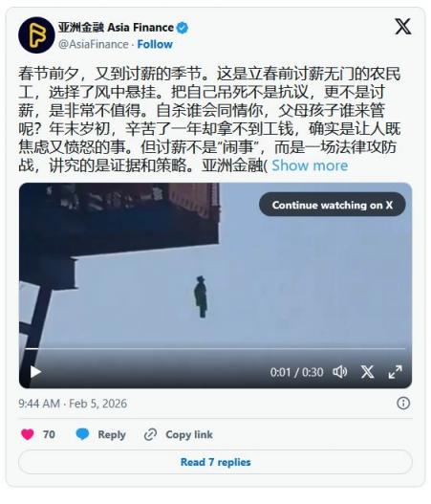
Task: Play the video
Action: [x=35, y=372]
